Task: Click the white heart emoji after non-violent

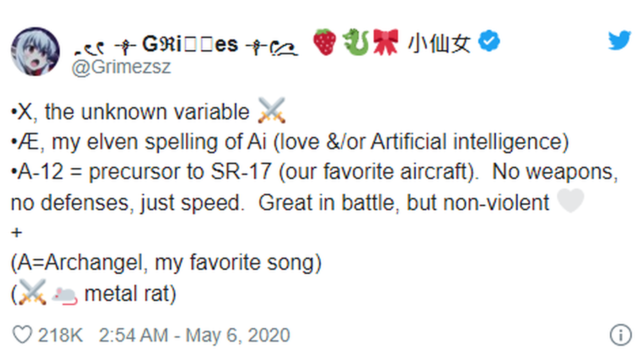Action: click(571, 201)
